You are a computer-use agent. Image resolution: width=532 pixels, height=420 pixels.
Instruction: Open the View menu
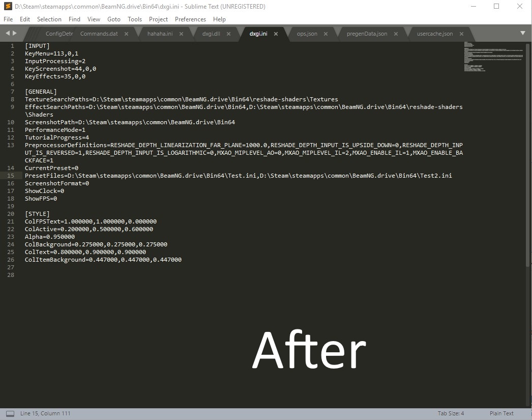pos(94,19)
